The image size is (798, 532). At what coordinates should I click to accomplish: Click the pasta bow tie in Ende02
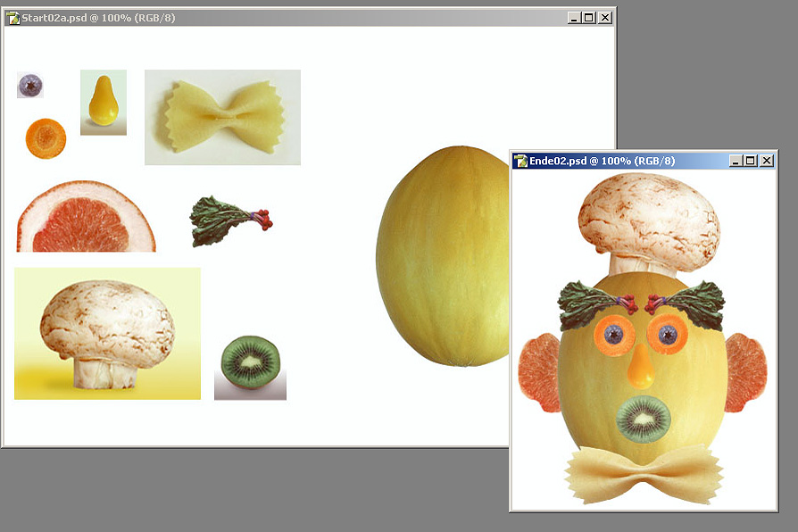click(642, 475)
